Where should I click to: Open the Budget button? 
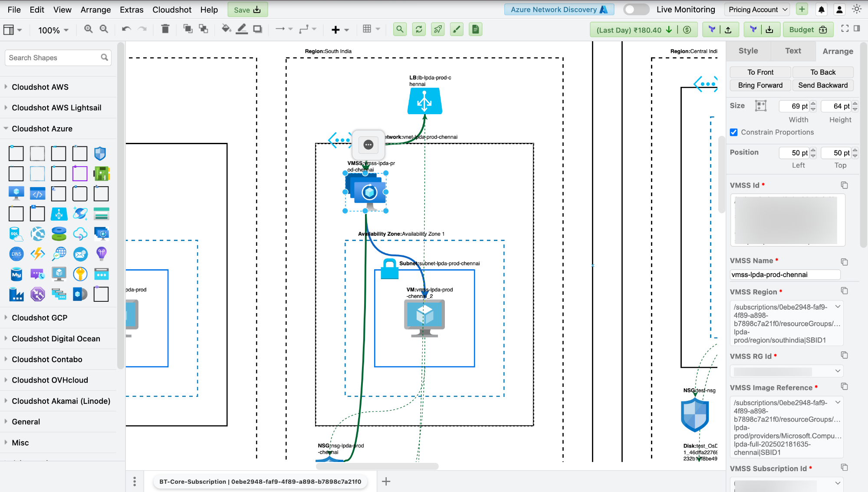808,30
